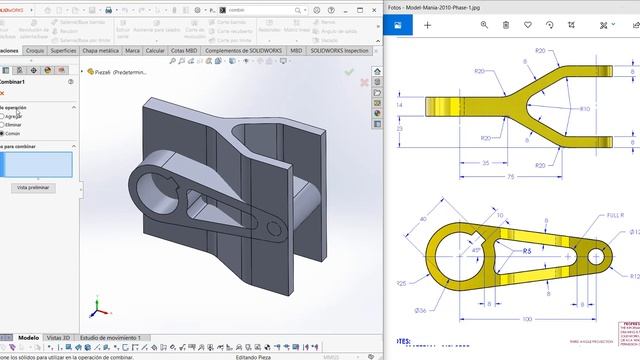Click zoom magnifier in Fotos window
Image resolution: width=640 pixels, height=360 pixels.
484,25
